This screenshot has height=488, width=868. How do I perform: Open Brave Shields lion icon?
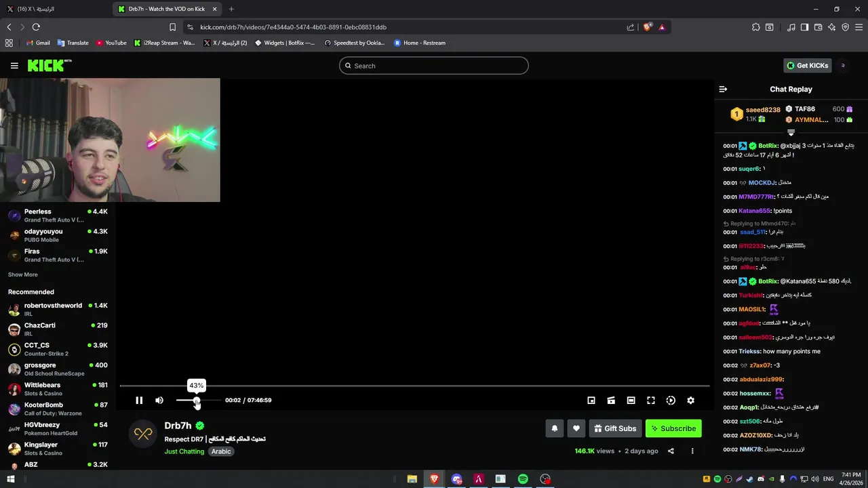[648, 27]
